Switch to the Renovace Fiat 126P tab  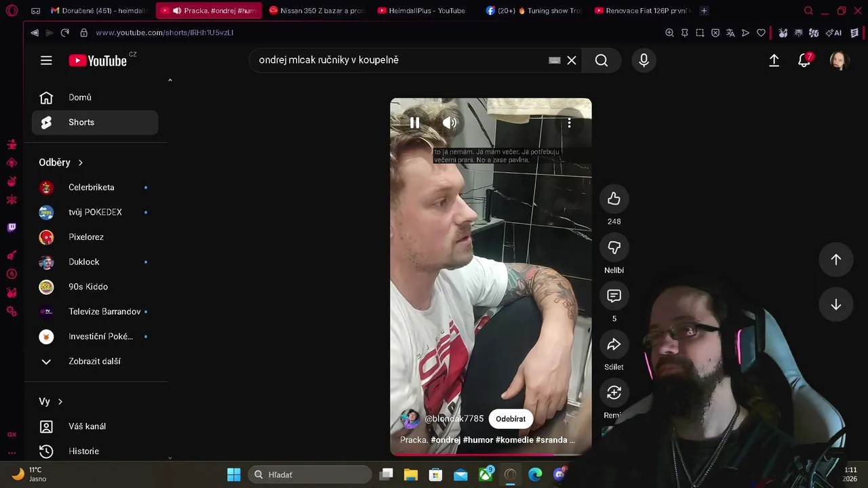point(642,11)
